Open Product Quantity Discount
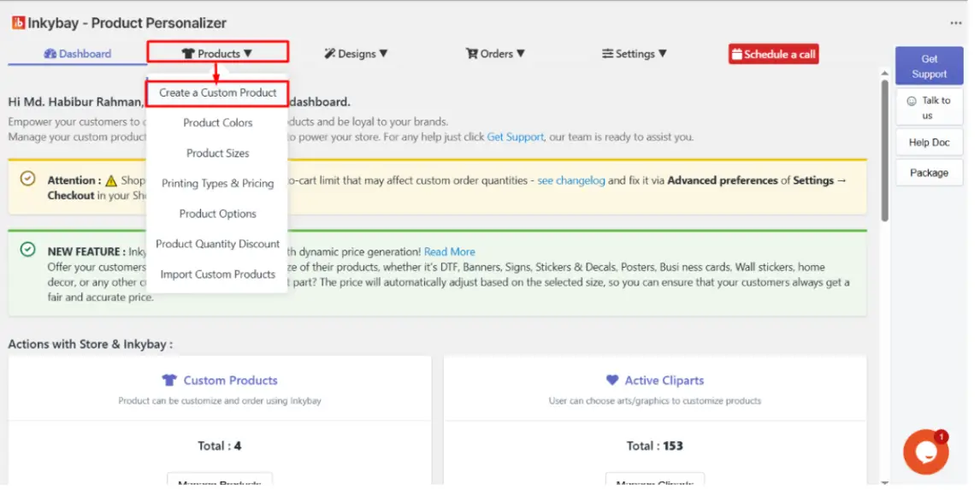 pyautogui.click(x=217, y=244)
